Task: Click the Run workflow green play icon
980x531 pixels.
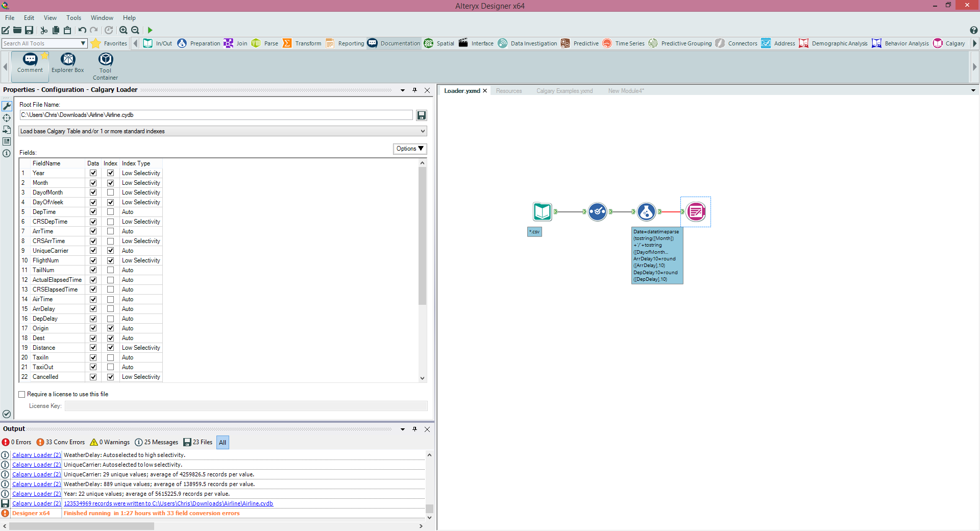Action: pos(150,30)
